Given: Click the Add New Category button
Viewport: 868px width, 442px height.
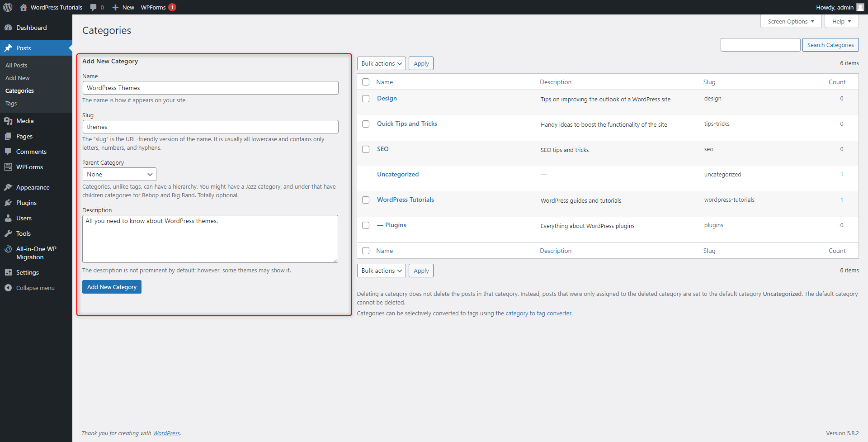Looking at the screenshot, I should pyautogui.click(x=112, y=287).
